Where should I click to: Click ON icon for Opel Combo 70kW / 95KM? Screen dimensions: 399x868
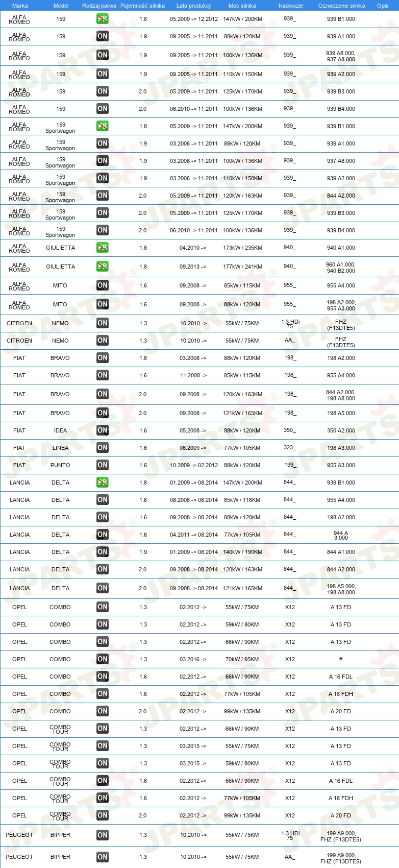(103, 659)
